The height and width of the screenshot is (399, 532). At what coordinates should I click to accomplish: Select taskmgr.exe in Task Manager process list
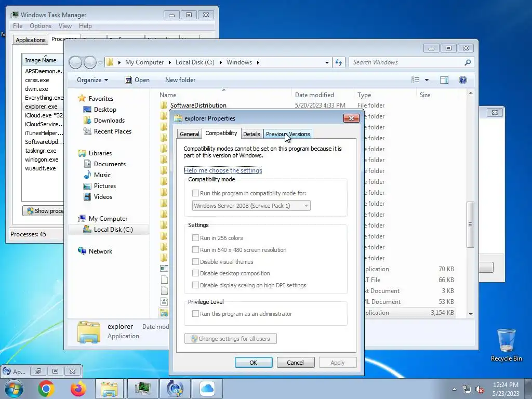coord(41,151)
